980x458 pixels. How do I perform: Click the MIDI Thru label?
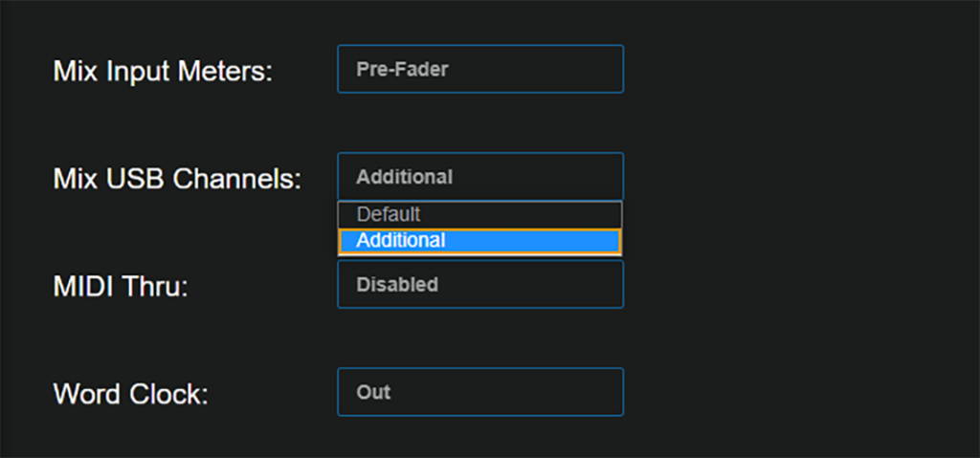121,286
